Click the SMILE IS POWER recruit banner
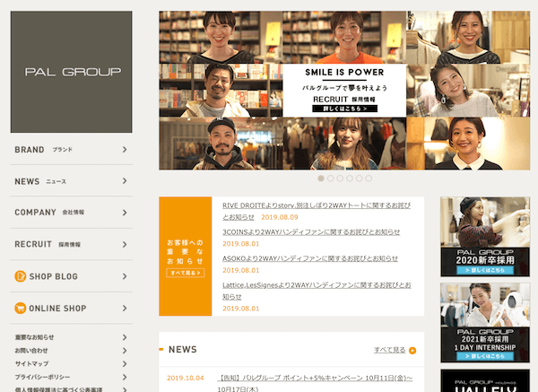This screenshot has width=538, height=392. [344, 91]
